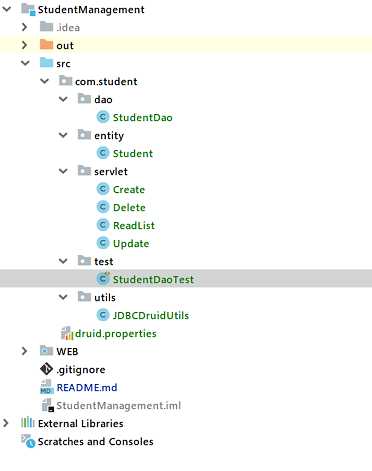The height and width of the screenshot is (471, 372).
Task: Click the ReadList class icon
Action: coord(103,225)
